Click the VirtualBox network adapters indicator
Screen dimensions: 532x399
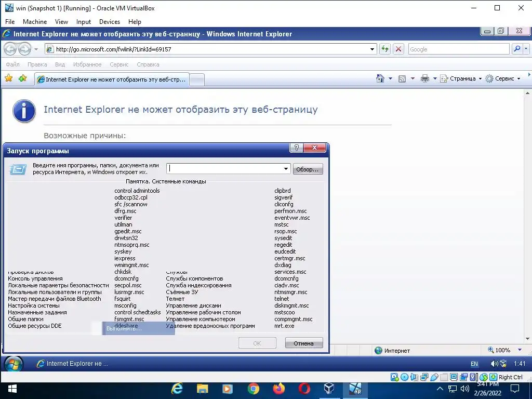(424, 377)
